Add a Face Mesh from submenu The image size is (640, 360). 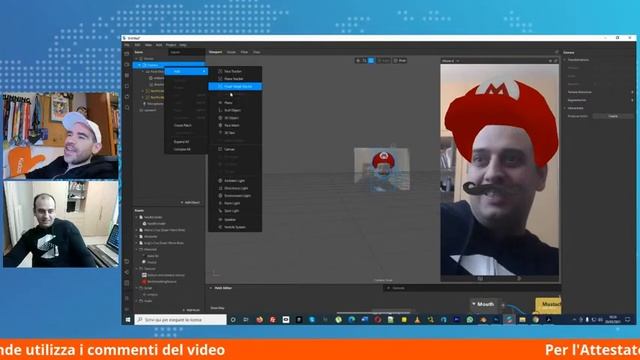[x=235, y=125]
